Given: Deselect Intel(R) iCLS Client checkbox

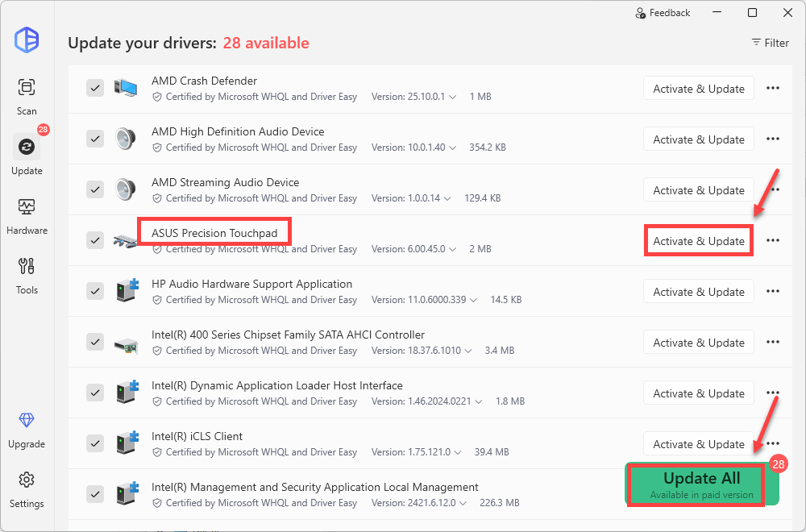Looking at the screenshot, I should pyautogui.click(x=95, y=443).
